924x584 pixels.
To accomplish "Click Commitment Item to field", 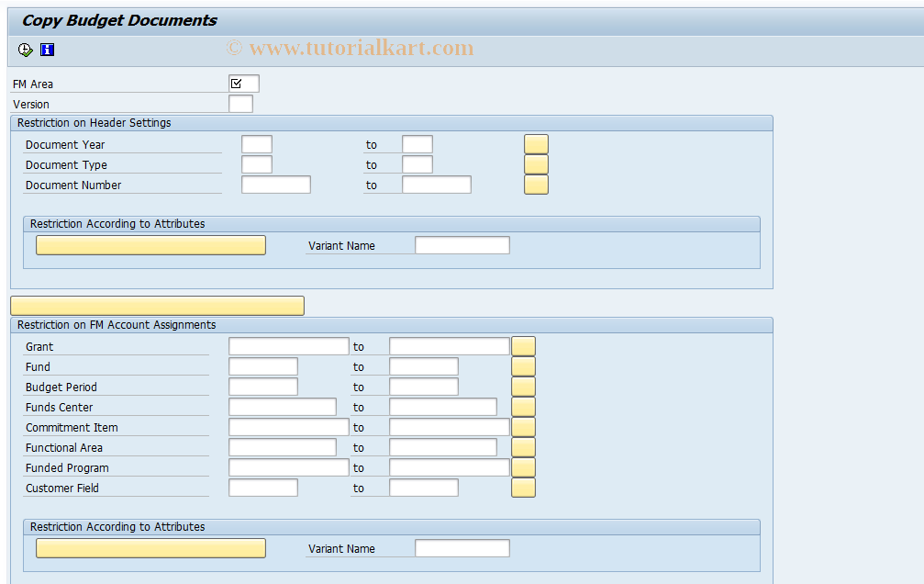I will click(x=449, y=427).
